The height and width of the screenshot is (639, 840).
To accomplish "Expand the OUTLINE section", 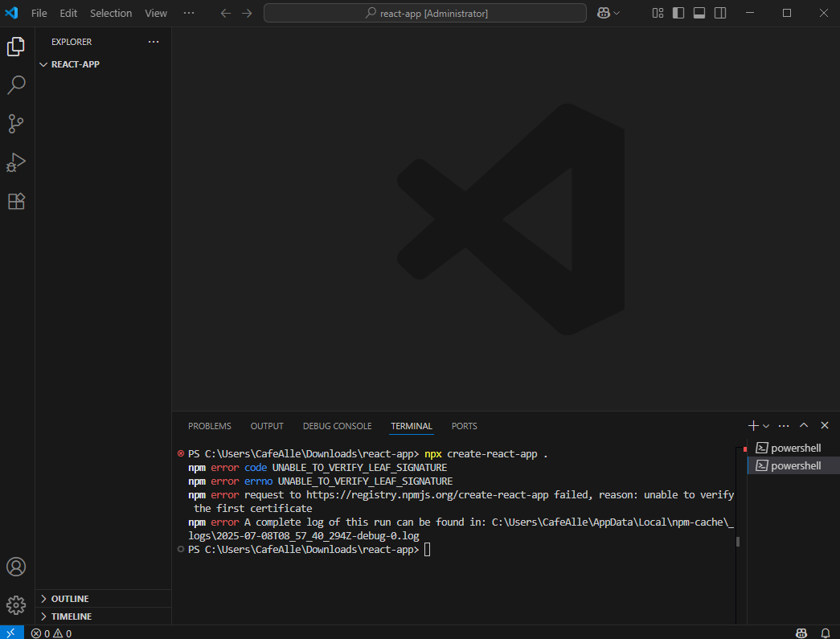I will coord(103,599).
